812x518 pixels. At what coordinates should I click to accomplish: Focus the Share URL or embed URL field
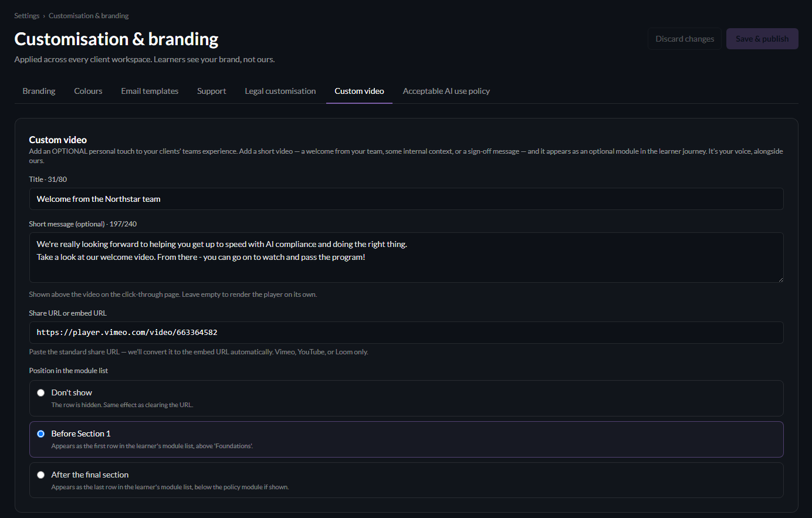pyautogui.click(x=406, y=333)
